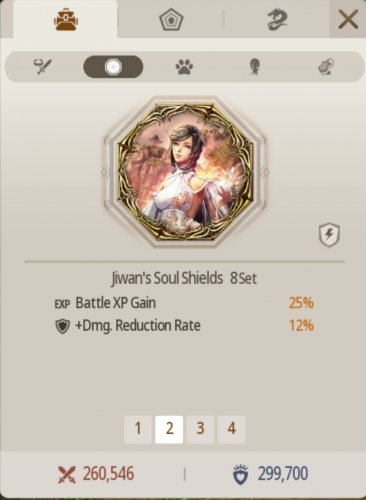This screenshot has height=500, width=366.
Task: Click the Dmg. Reduction Rate shield icon
Action: tap(62, 326)
